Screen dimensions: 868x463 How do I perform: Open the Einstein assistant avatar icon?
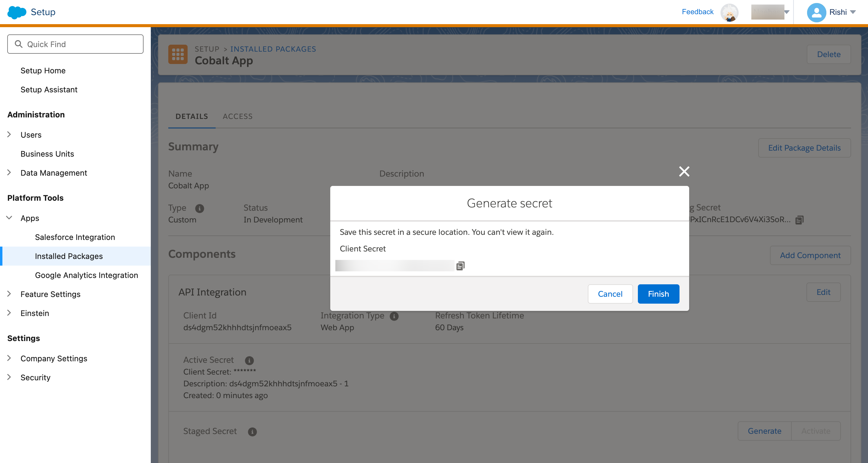pos(729,12)
